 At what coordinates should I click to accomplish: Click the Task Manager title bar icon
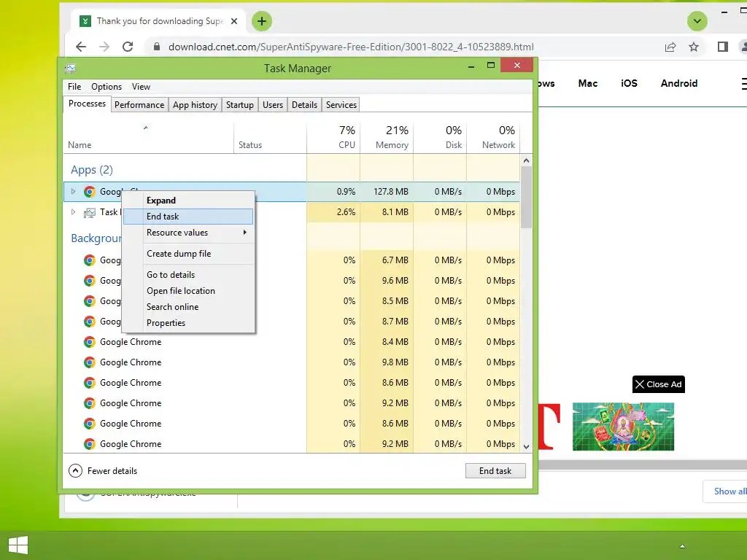click(x=70, y=69)
